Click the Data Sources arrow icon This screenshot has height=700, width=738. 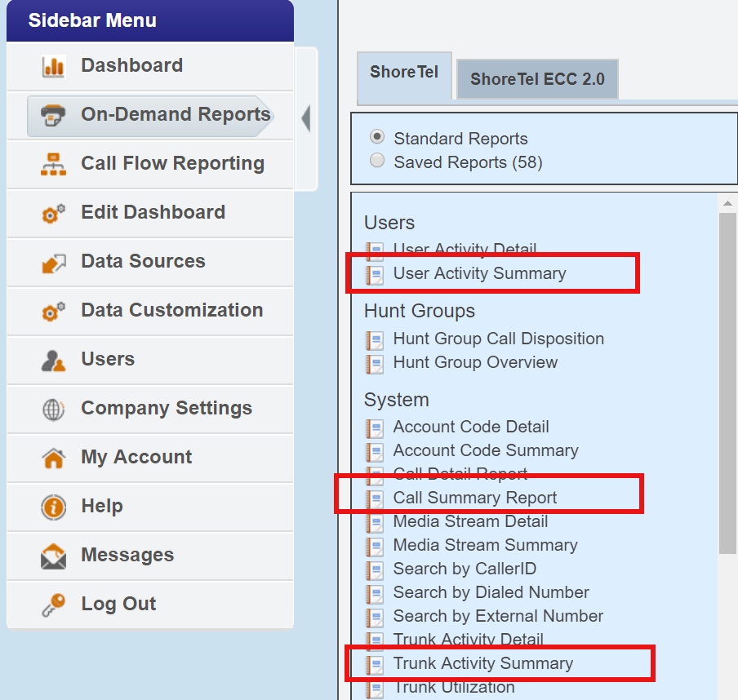(x=53, y=263)
